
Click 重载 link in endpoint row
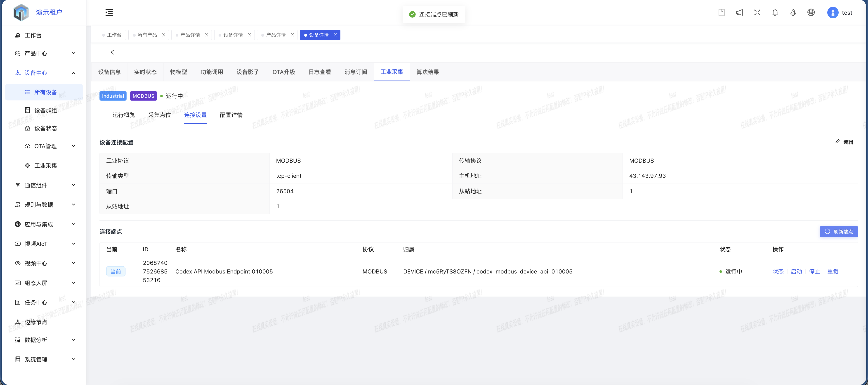pyautogui.click(x=833, y=271)
